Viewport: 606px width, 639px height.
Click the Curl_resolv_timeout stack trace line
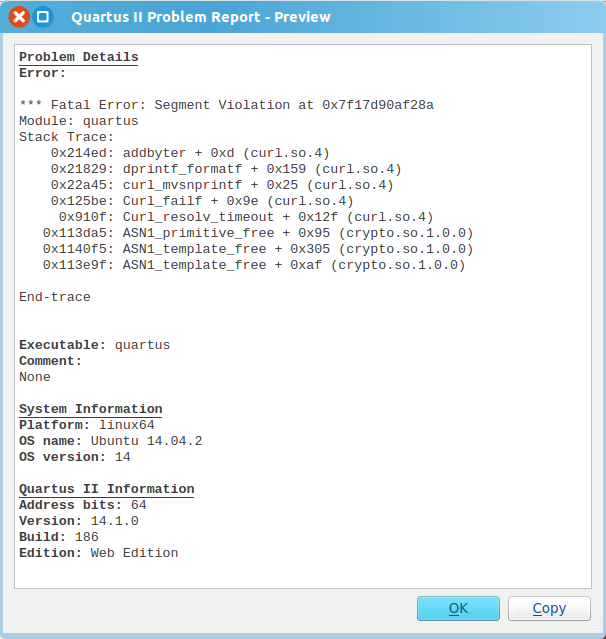point(246,217)
